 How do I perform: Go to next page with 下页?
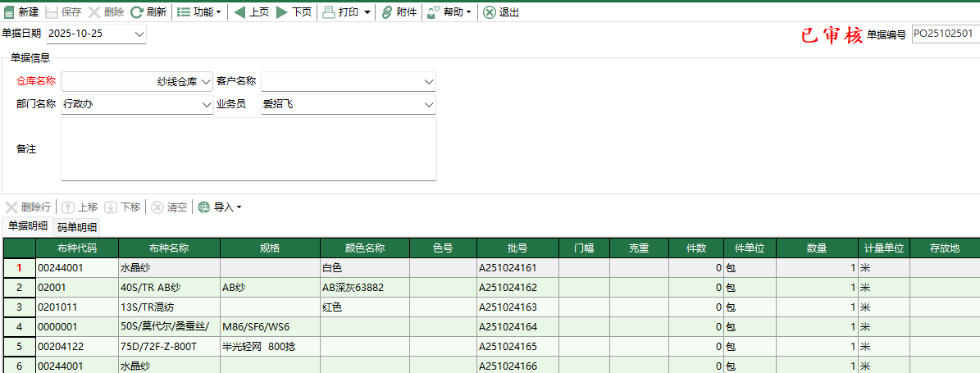coord(282,12)
